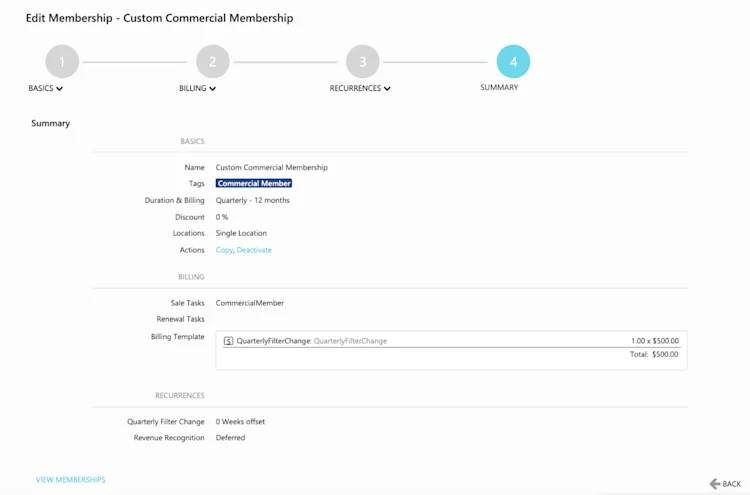The image size is (750, 495).
Task: Click the 'Total: $500.00' line
Action: [x=654, y=354]
